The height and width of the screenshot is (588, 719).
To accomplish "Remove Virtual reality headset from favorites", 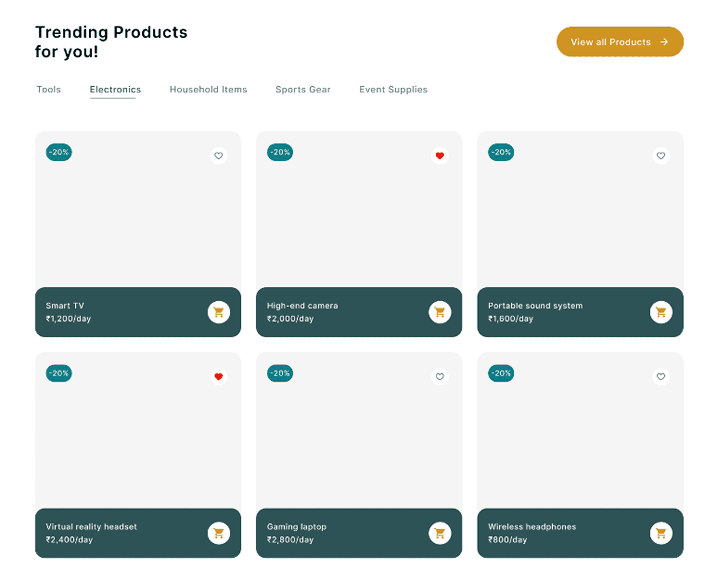I will click(219, 376).
